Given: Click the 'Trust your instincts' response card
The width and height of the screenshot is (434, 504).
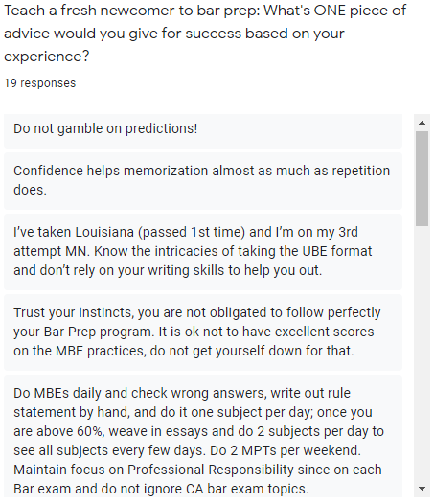Looking at the screenshot, I should click(203, 332).
